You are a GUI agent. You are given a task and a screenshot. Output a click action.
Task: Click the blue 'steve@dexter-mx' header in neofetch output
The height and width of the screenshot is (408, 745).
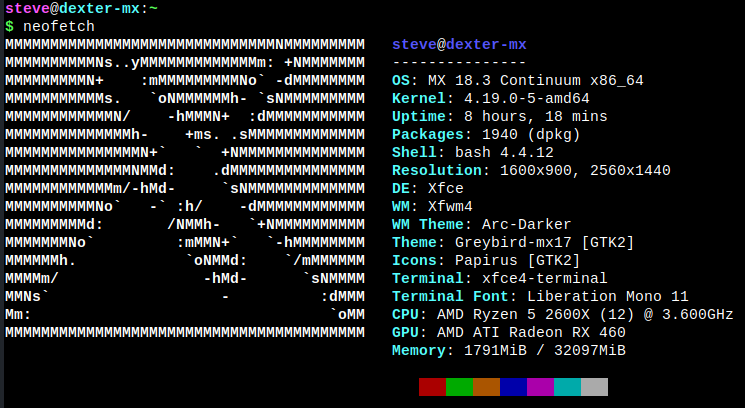[459, 45]
